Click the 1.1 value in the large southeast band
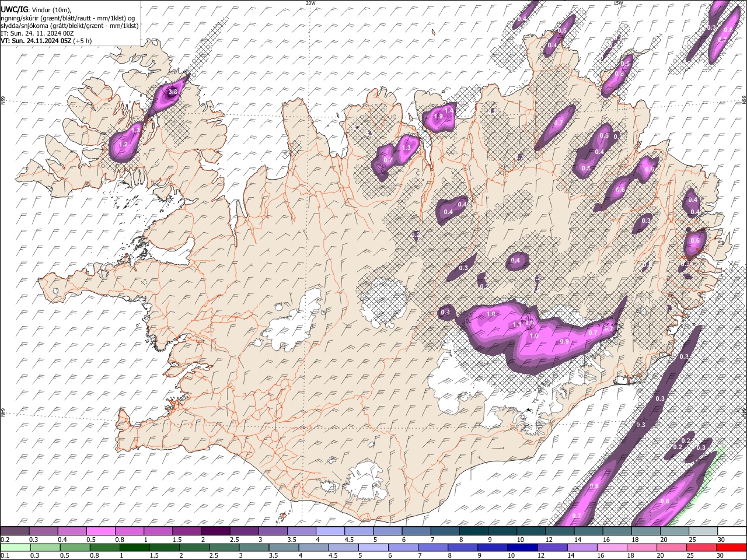Screen dimensions: 747x560 pyautogui.click(x=516, y=324)
